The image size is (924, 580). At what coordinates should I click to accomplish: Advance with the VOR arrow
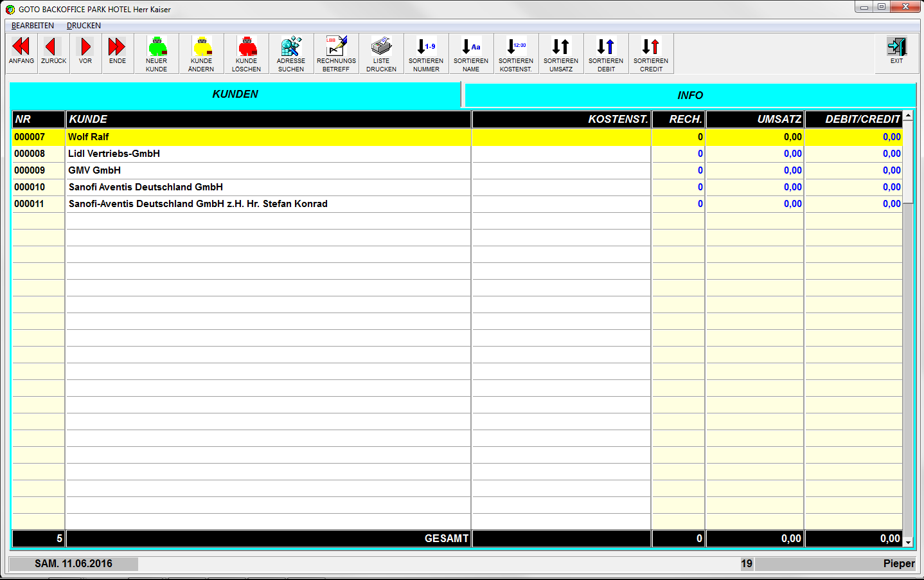(x=85, y=53)
